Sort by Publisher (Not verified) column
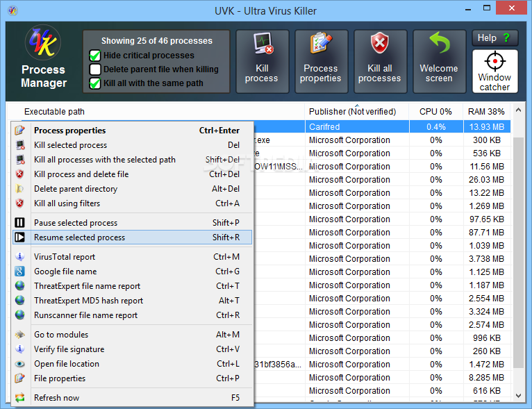The image size is (532, 409). [357, 112]
